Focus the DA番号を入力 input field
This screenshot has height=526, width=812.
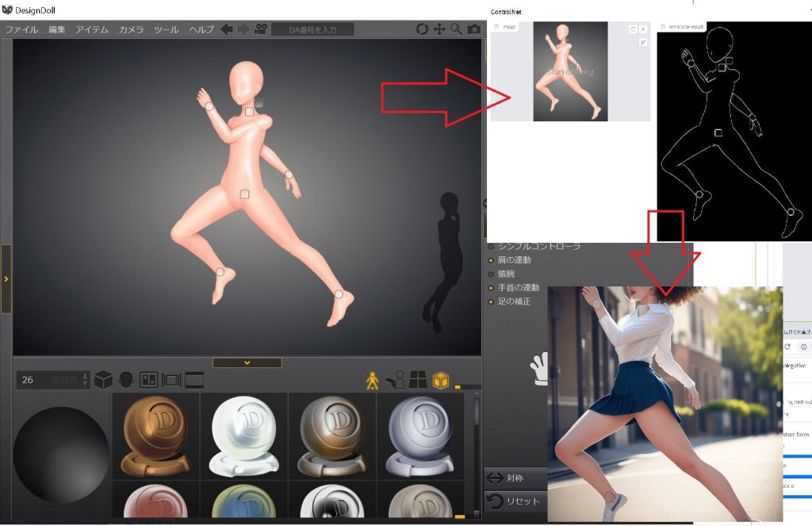(x=312, y=29)
